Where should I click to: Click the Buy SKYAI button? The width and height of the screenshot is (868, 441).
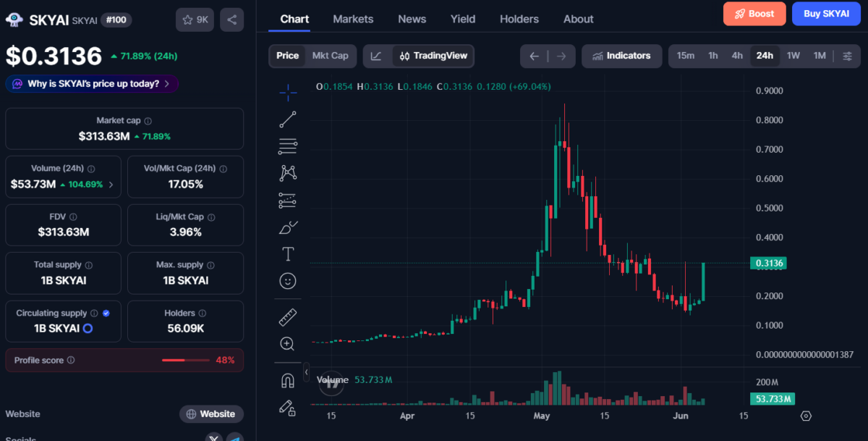pyautogui.click(x=826, y=14)
